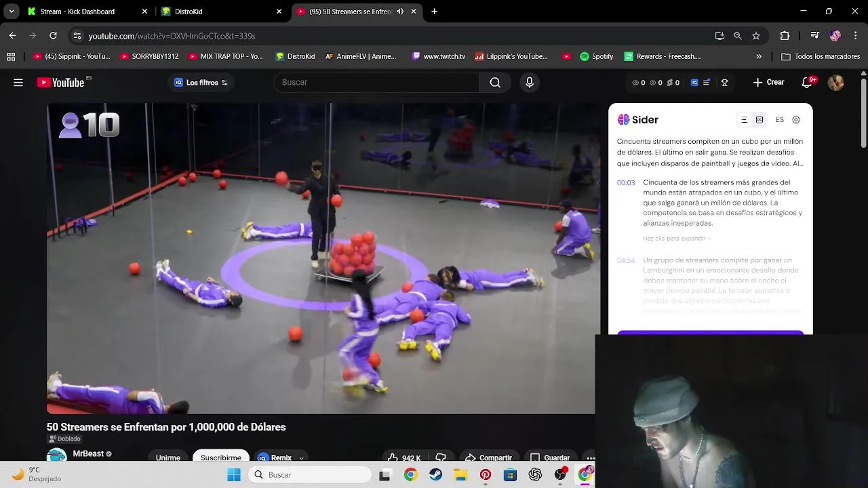
Task: Click Suscribirme to subscribe to MrBeast
Action: click(221, 457)
